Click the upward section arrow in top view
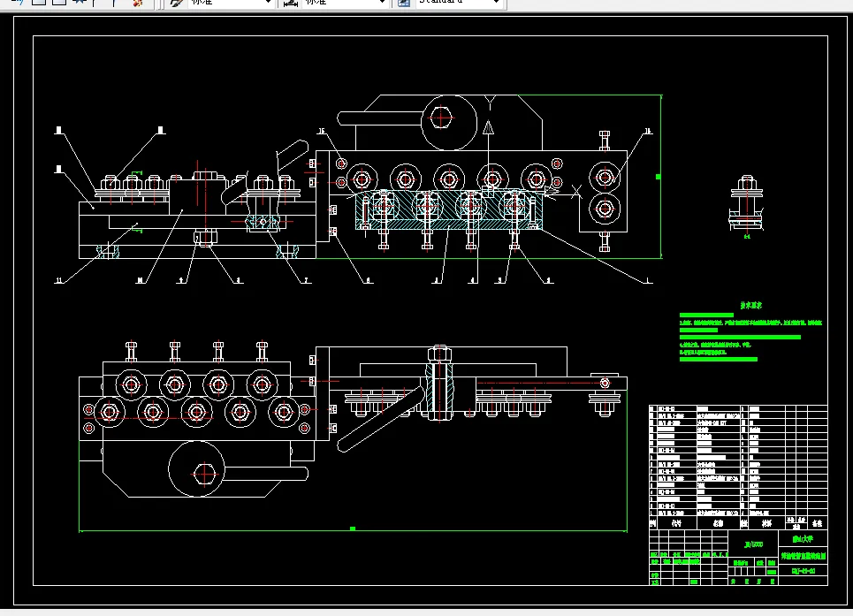853x616 pixels. (x=489, y=127)
